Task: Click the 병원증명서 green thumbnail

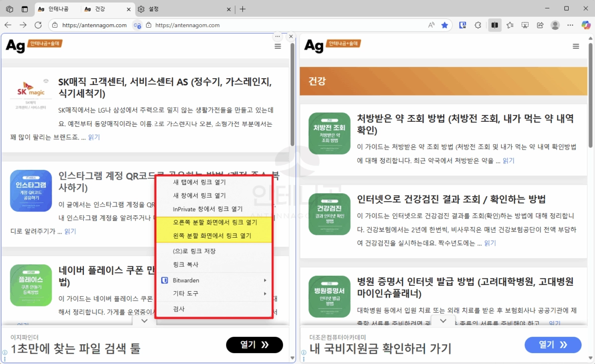Action: tap(329, 297)
